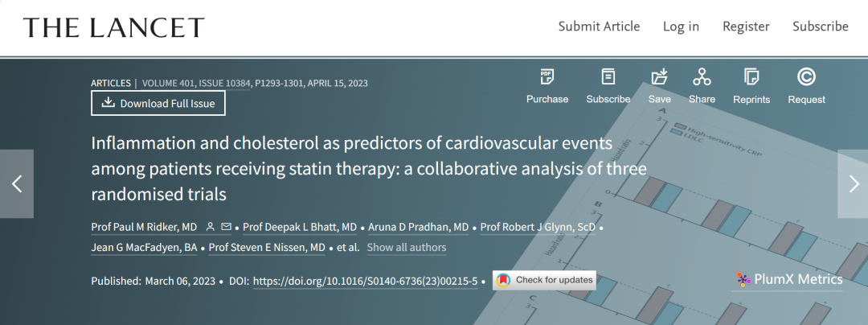Open the DOI link for the article
The width and height of the screenshot is (868, 325).
click(x=366, y=282)
